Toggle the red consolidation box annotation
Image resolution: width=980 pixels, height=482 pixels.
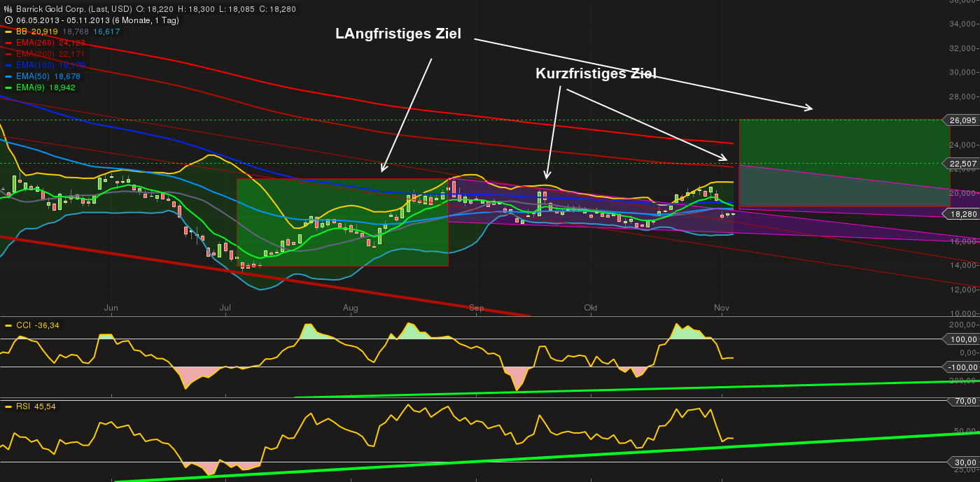click(343, 224)
